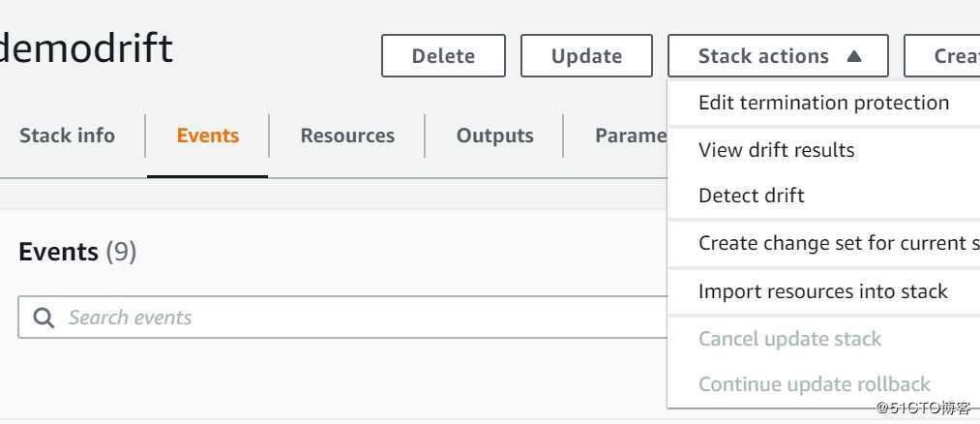
Task: Click the Continue update rollback option
Action: (x=814, y=384)
